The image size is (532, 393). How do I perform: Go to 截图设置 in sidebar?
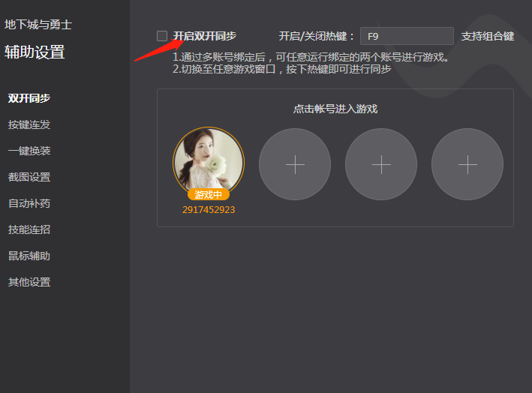pos(29,177)
